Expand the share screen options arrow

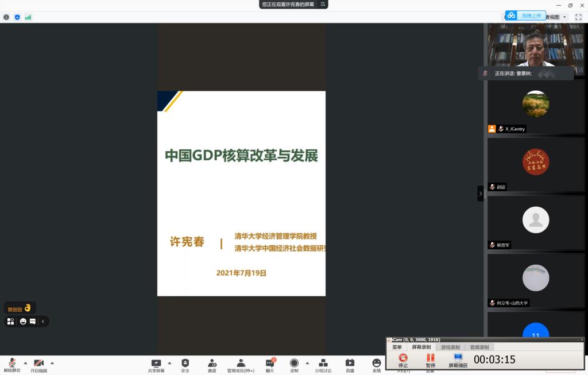(x=169, y=363)
